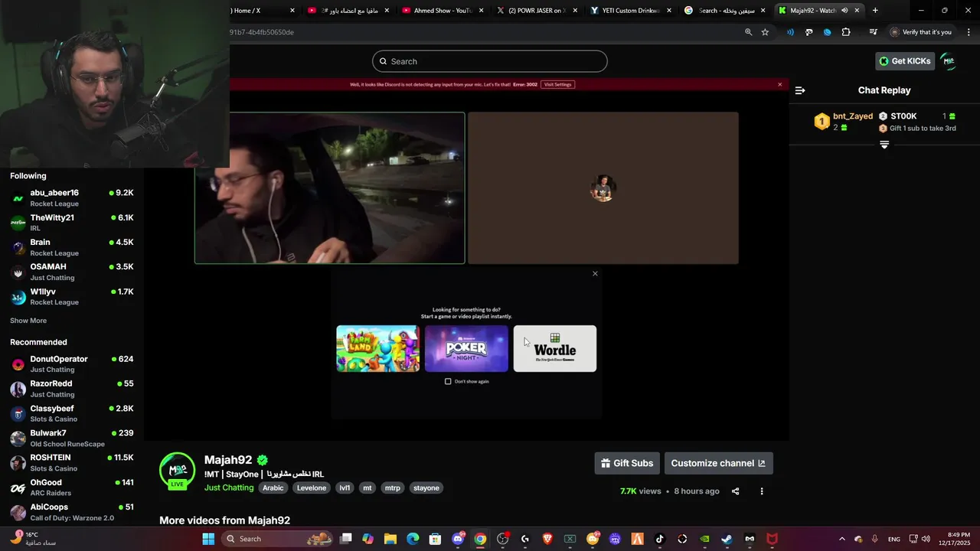
Task: Click the Gift Subs button
Action: [x=627, y=463]
